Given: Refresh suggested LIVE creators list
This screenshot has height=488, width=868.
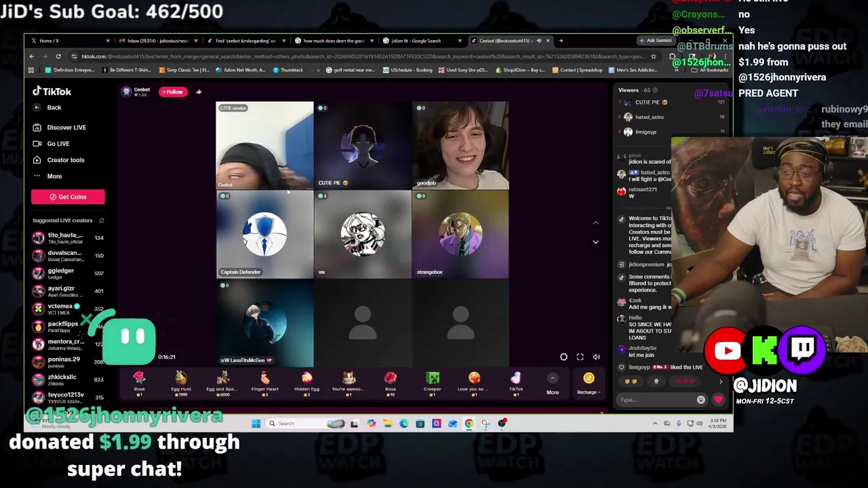Looking at the screenshot, I should [x=102, y=220].
